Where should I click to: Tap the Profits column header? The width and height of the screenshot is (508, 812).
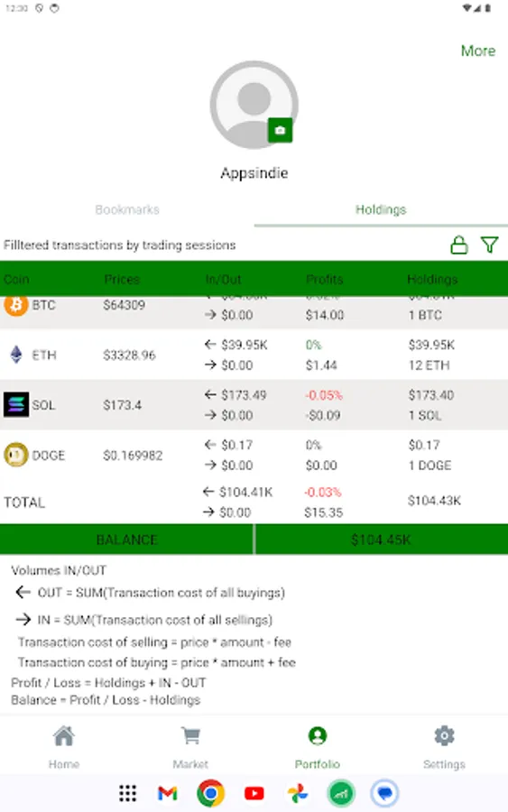(x=325, y=279)
